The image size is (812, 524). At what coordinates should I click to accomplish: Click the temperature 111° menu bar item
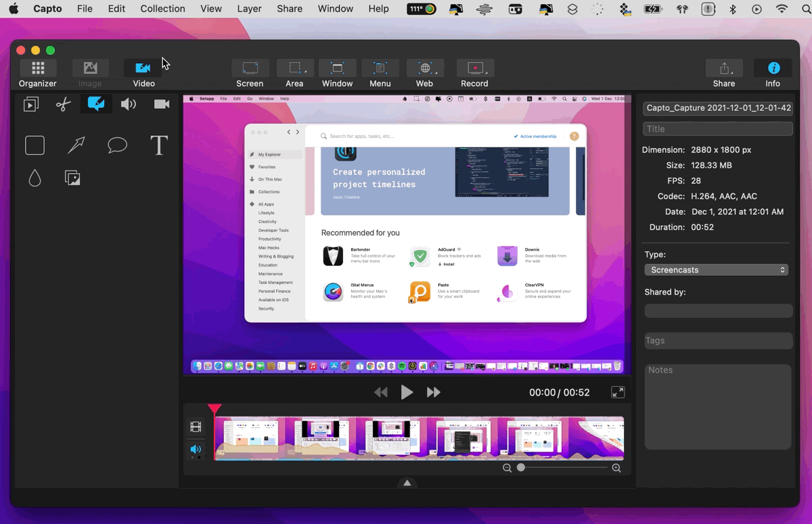click(421, 9)
